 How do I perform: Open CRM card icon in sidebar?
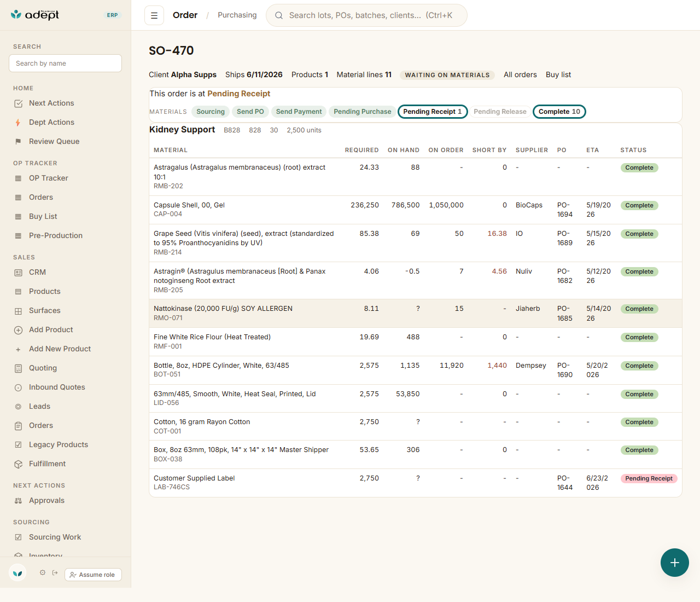point(18,273)
